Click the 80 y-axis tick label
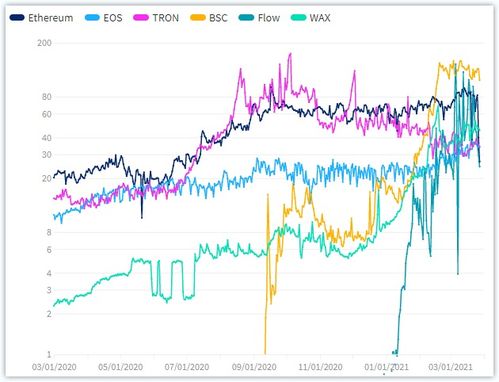The width and height of the screenshot is (499, 382). [x=47, y=97]
